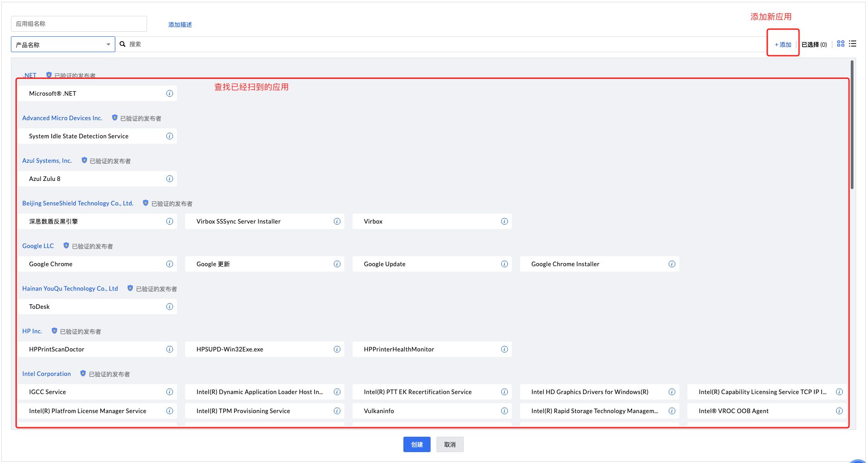
Task: Select the Google Chrome application
Action: point(98,264)
